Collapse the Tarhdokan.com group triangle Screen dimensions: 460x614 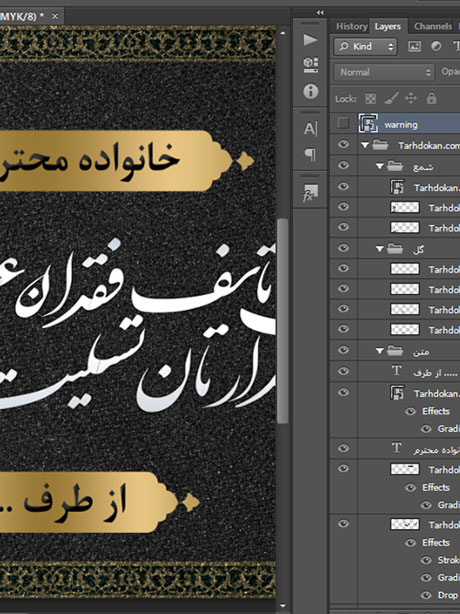365,145
